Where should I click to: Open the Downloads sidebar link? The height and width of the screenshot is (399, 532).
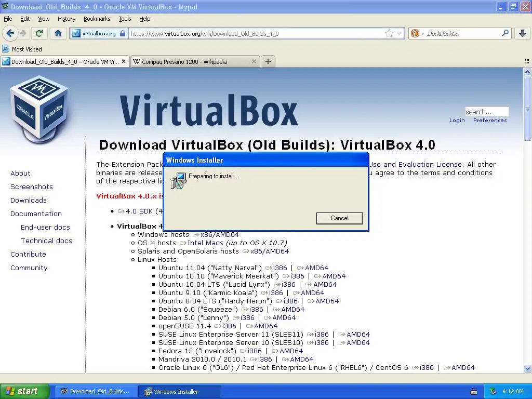(29, 201)
